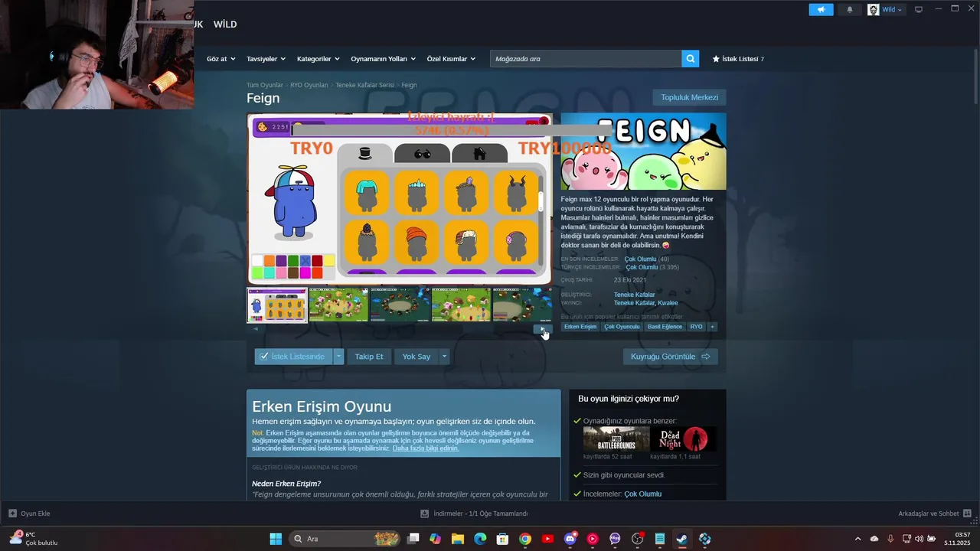Open Microsoft Store from the taskbar
The width and height of the screenshot is (980, 551).
(x=502, y=539)
